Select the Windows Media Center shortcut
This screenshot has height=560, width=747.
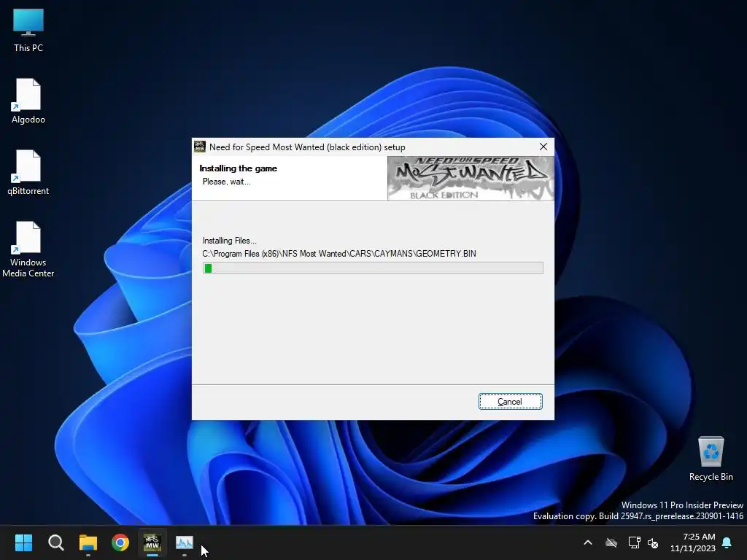[28, 249]
